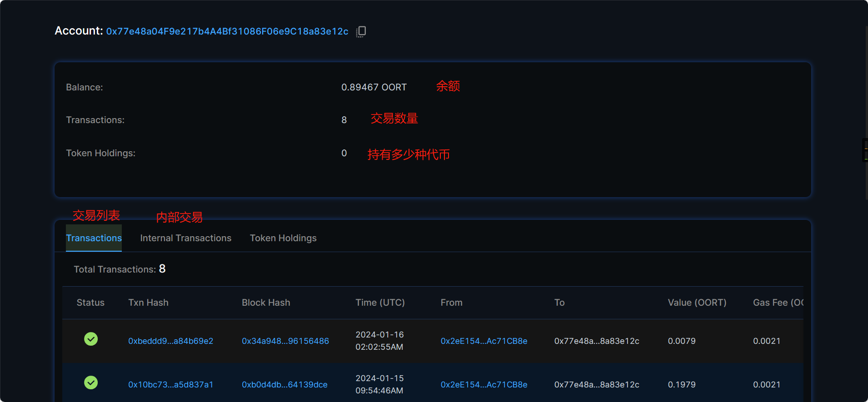Open transaction hash 0x10bc73...a5d837a1
This screenshot has height=402, width=868.
point(170,385)
